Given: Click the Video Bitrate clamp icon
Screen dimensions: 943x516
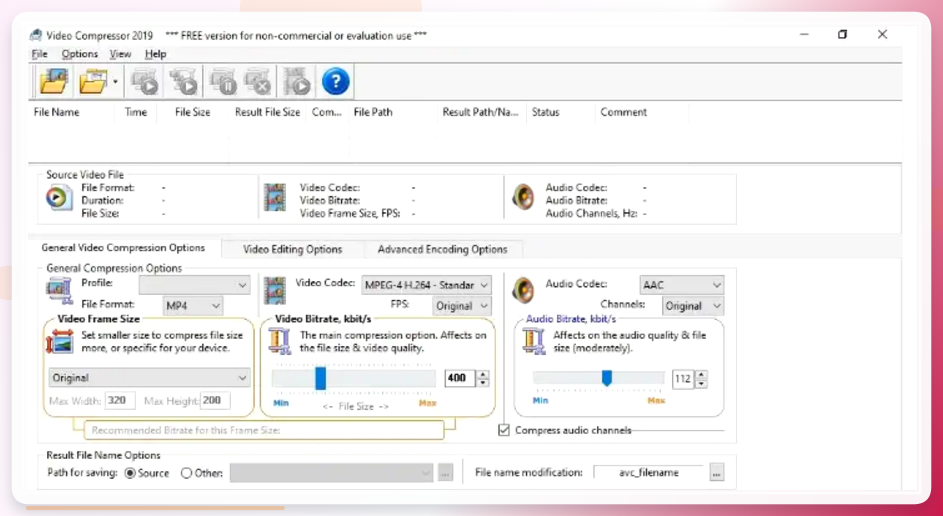Looking at the screenshot, I should click(280, 341).
